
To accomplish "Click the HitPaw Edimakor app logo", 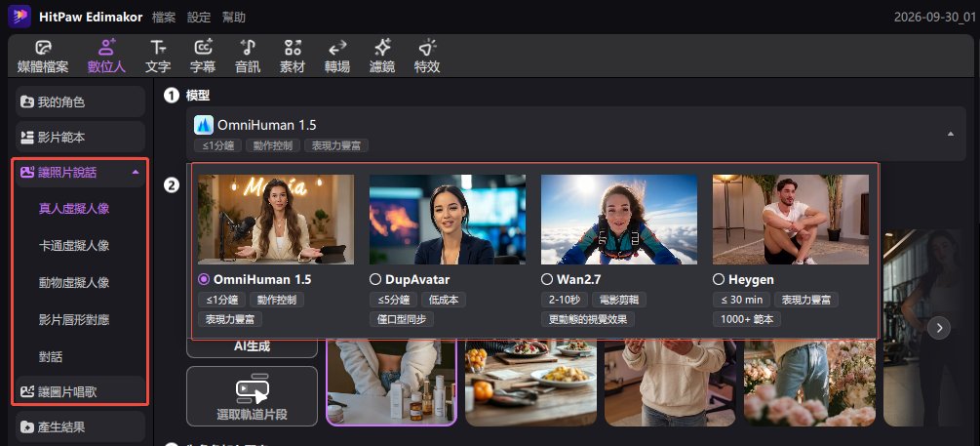I will [20, 17].
